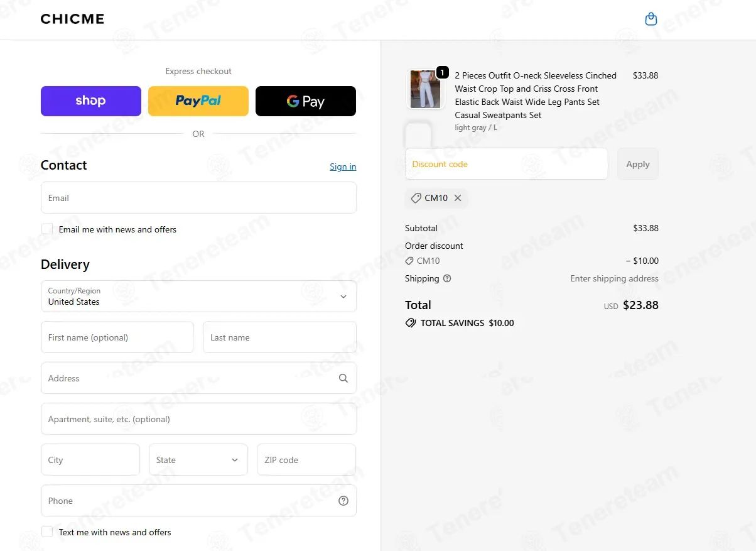Check out using Google Pay
756x551 pixels.
(306, 101)
